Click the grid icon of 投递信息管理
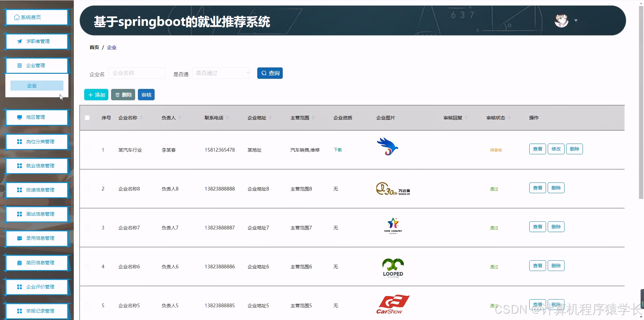The image size is (644, 320). (x=19, y=190)
